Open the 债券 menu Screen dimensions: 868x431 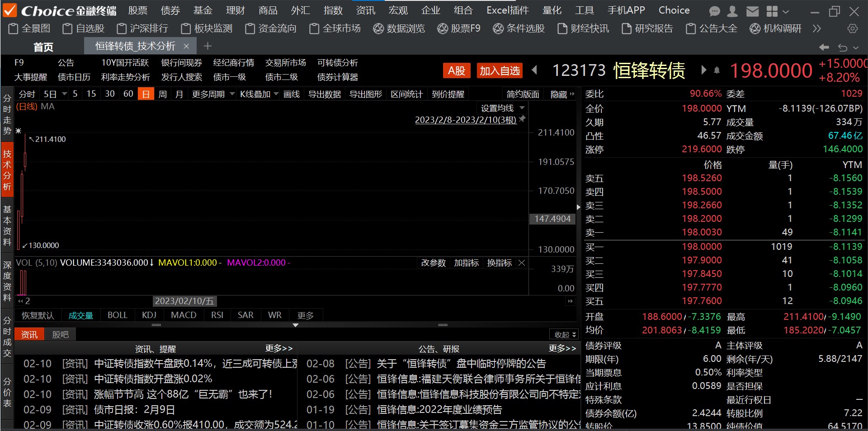click(x=170, y=10)
